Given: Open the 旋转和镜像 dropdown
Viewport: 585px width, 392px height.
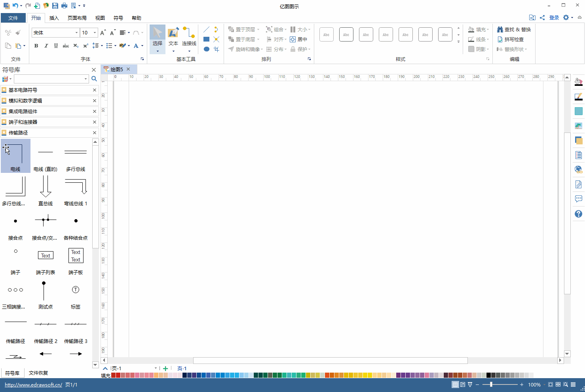Looking at the screenshot, I should [x=246, y=49].
